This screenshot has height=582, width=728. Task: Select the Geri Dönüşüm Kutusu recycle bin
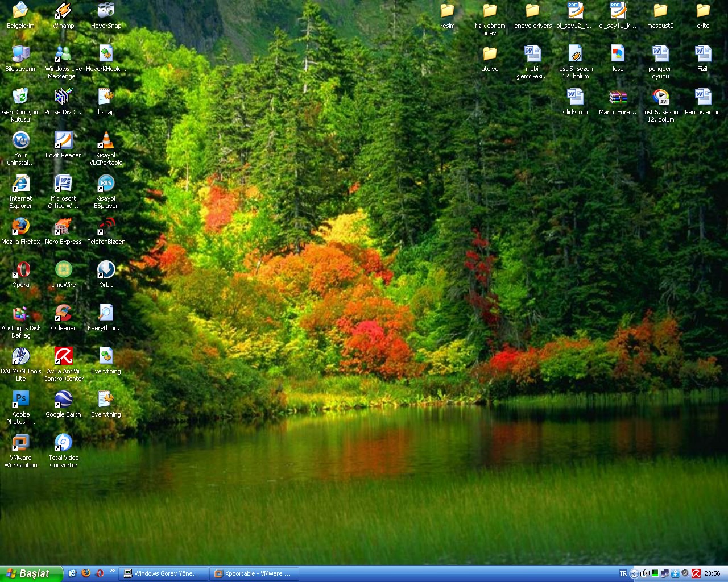click(20, 97)
